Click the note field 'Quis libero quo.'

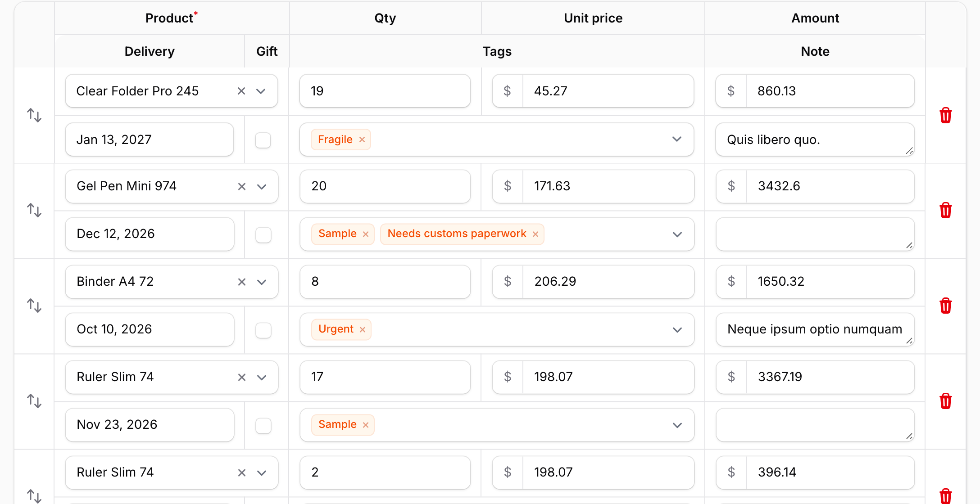point(815,139)
